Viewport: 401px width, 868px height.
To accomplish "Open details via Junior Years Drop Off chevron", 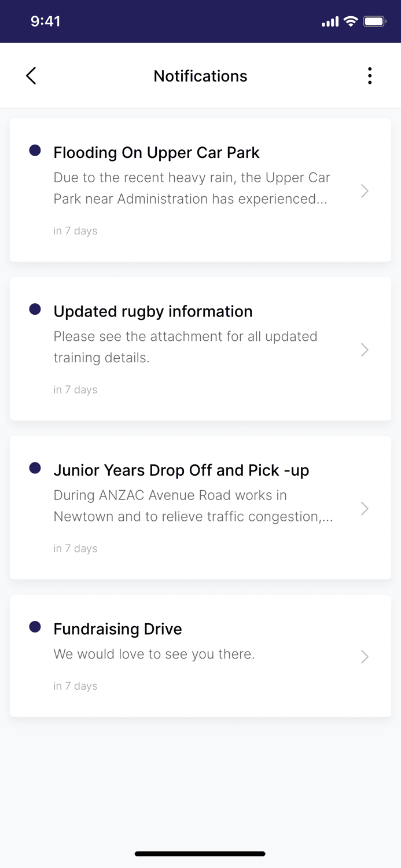I will (365, 508).
